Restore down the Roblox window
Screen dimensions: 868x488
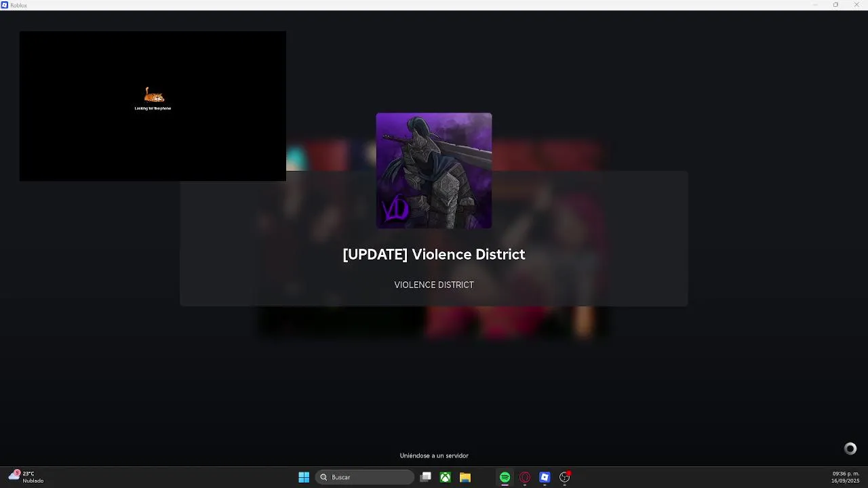point(835,5)
